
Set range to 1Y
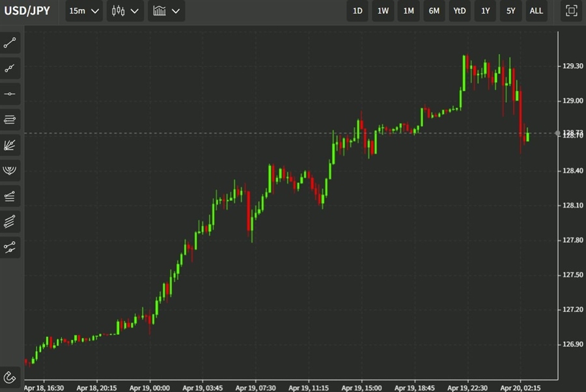click(485, 11)
